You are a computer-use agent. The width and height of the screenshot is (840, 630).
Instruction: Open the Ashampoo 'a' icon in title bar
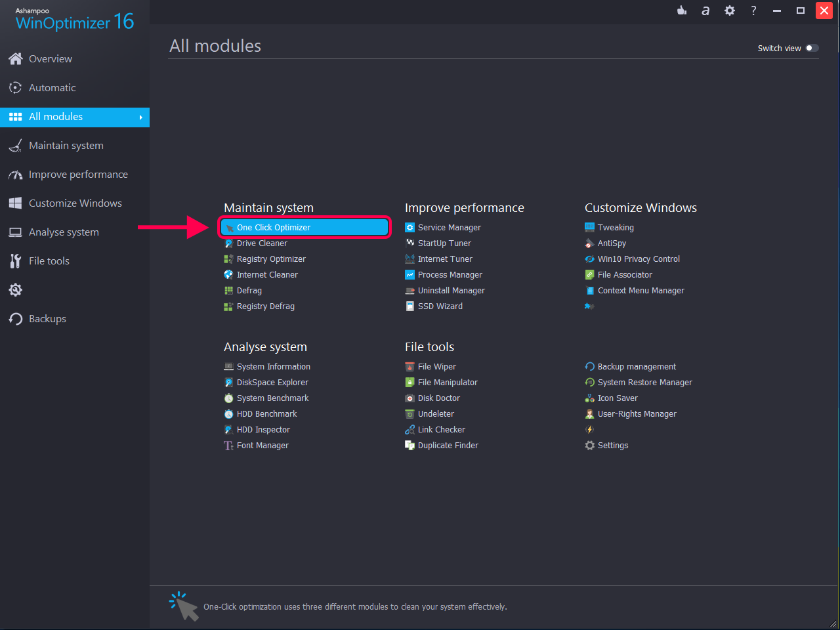(x=705, y=10)
